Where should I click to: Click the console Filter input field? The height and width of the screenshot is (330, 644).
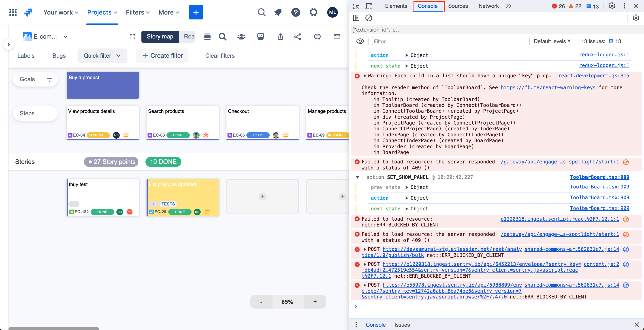coord(450,41)
